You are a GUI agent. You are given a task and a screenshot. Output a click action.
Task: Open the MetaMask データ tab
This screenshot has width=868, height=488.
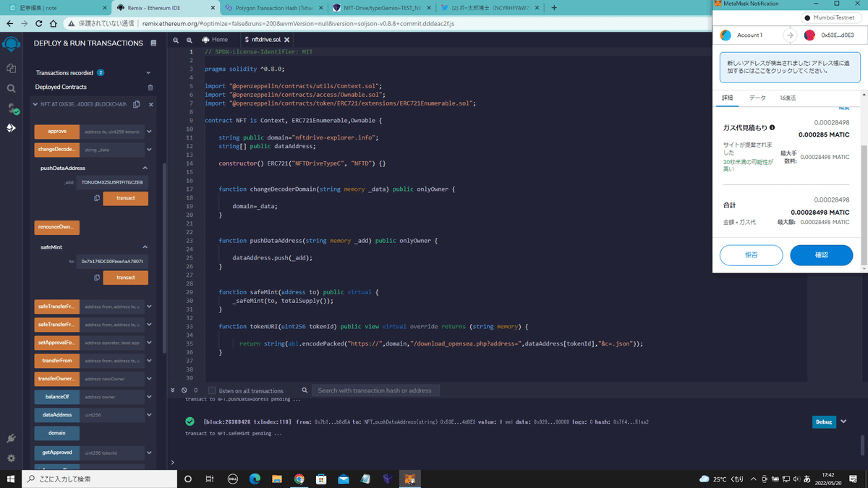click(x=757, y=98)
